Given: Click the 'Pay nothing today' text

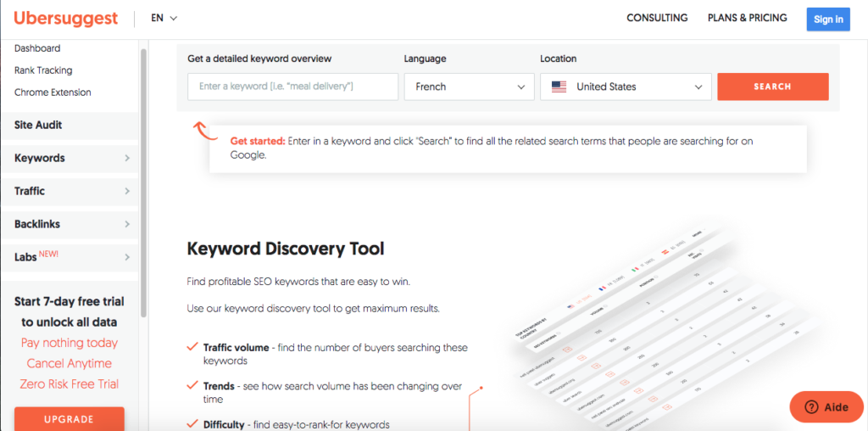Looking at the screenshot, I should [x=70, y=343].
